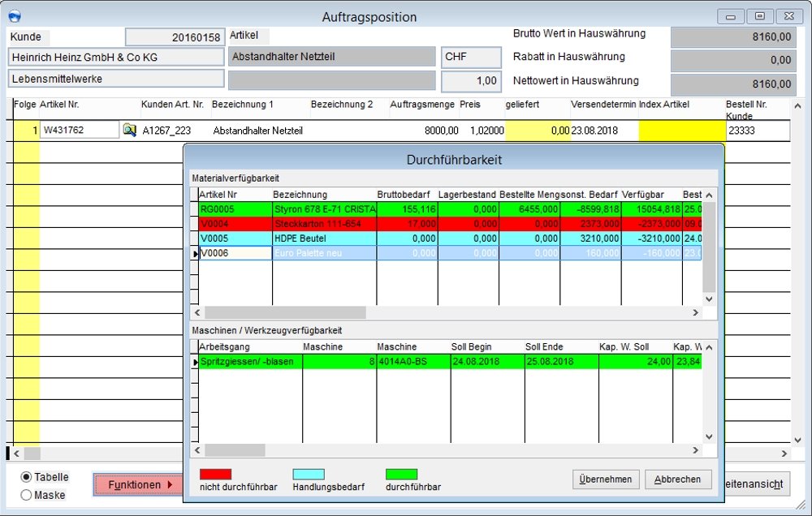Click the Rabatt in Hauswährung field 0,00
This screenshot has height=516, width=812.
(x=733, y=61)
